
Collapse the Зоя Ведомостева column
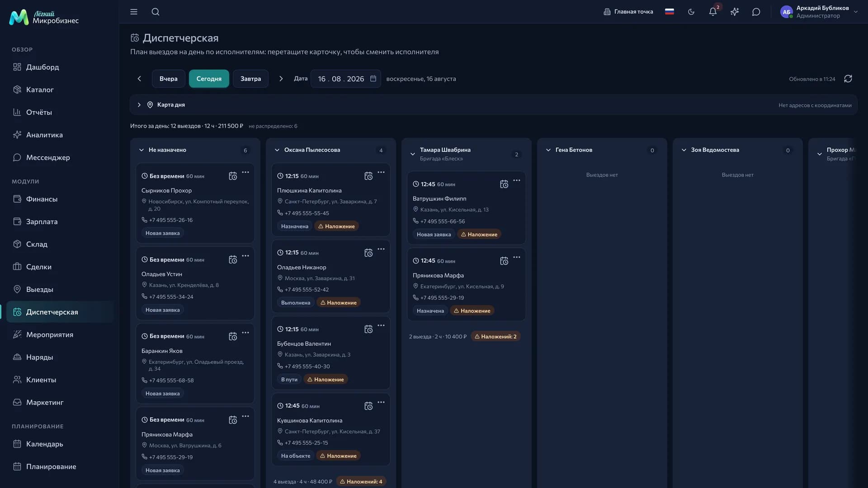click(684, 150)
